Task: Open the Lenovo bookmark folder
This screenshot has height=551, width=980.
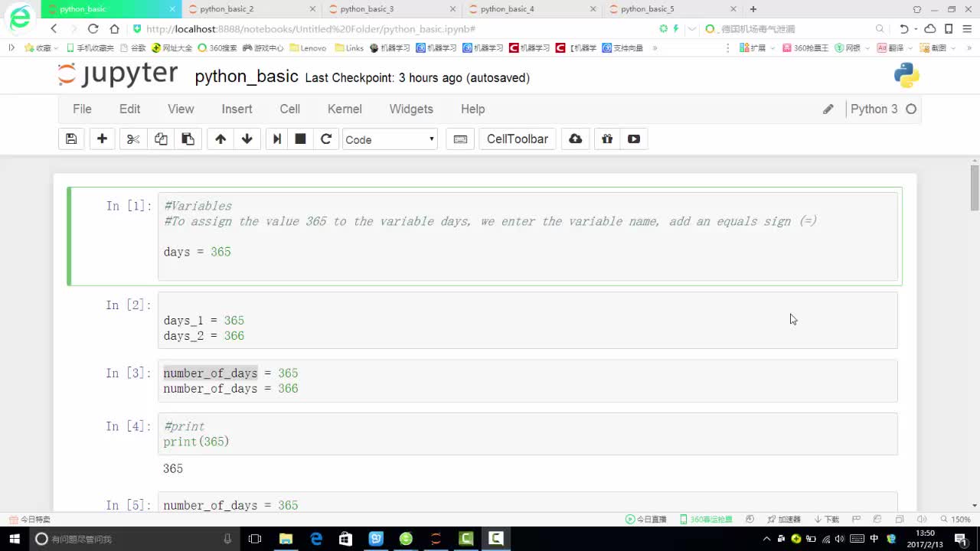Action: [x=308, y=47]
